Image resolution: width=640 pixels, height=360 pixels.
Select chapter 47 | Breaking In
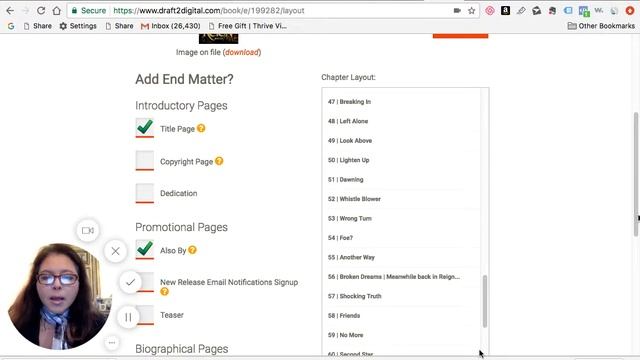349,102
